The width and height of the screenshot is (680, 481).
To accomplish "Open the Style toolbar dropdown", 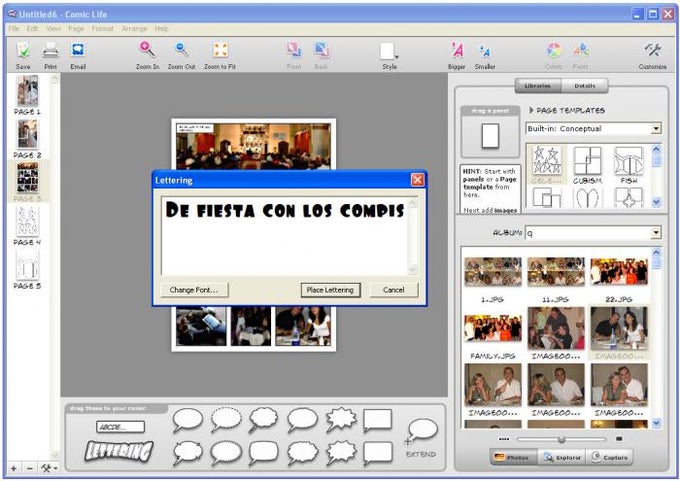I will (389, 51).
